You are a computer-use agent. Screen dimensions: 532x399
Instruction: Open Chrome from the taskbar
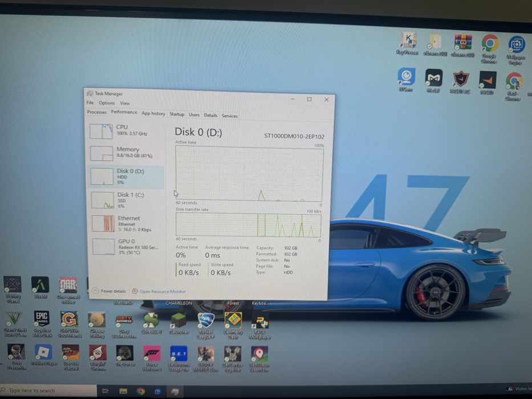[x=140, y=392]
